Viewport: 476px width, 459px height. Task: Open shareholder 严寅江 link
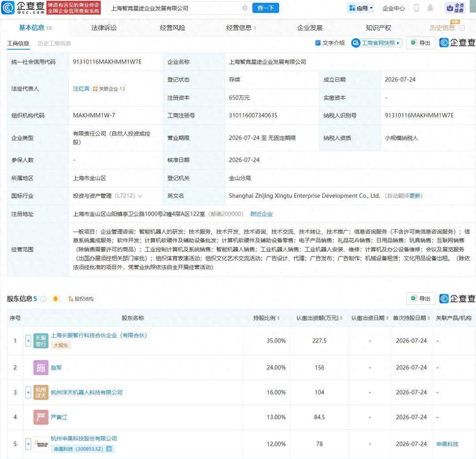pos(59,417)
